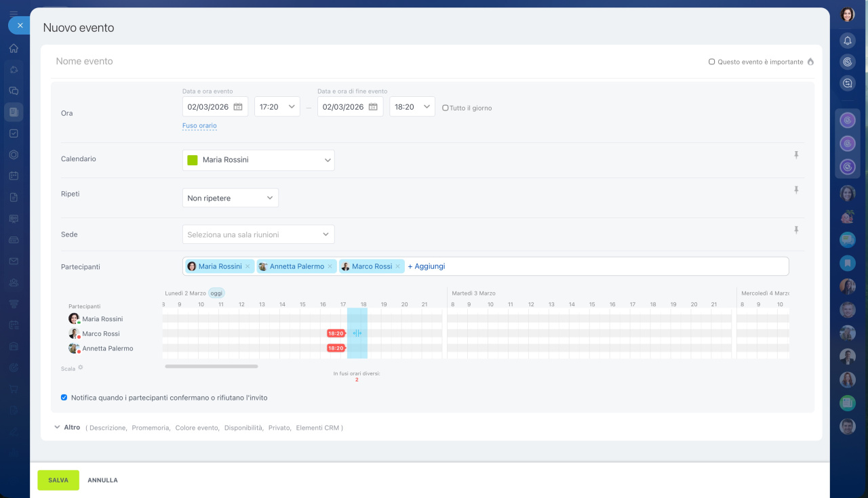Click the horizontal timeline scrollbar
Image resolution: width=868 pixels, height=498 pixels.
211,367
